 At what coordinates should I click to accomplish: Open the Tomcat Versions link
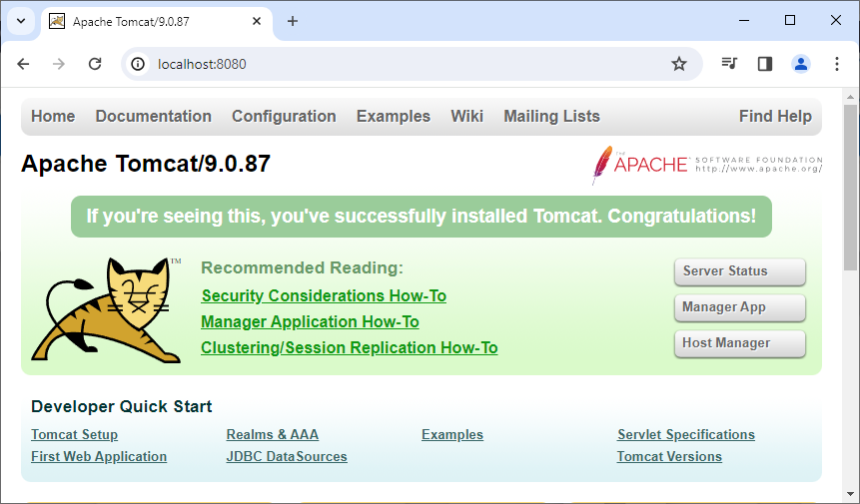coord(669,456)
